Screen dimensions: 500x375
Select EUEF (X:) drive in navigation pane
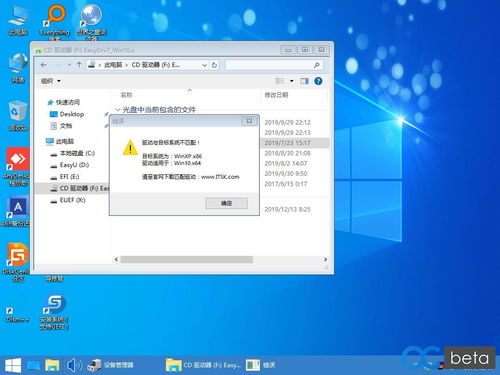68,200
